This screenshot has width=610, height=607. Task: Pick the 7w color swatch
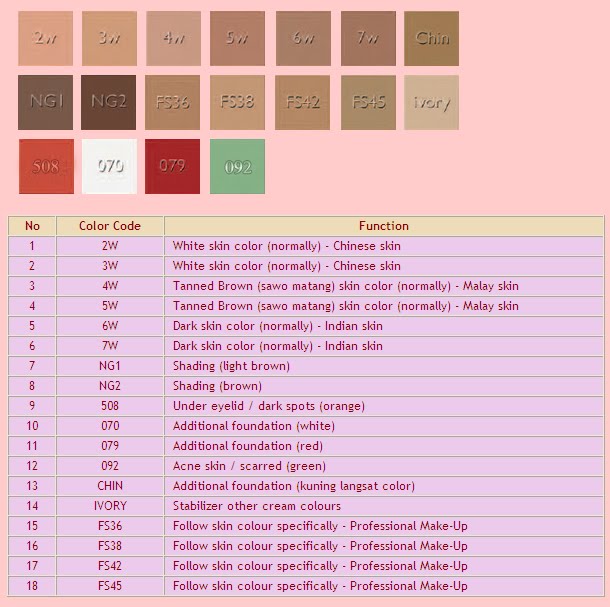click(368, 38)
